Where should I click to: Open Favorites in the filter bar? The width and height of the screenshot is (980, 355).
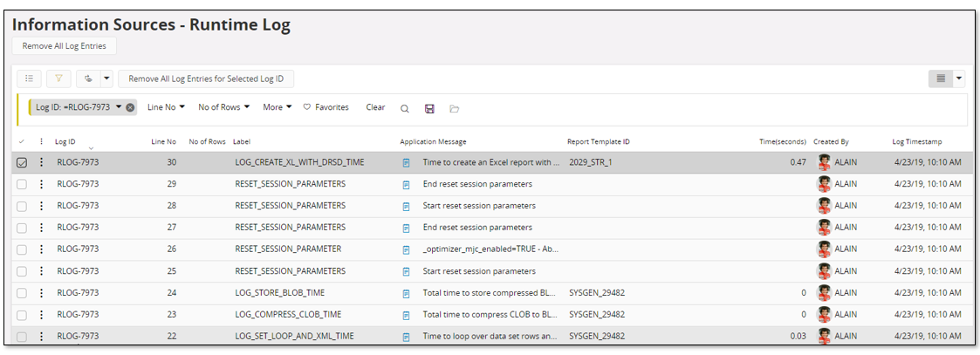point(326,107)
